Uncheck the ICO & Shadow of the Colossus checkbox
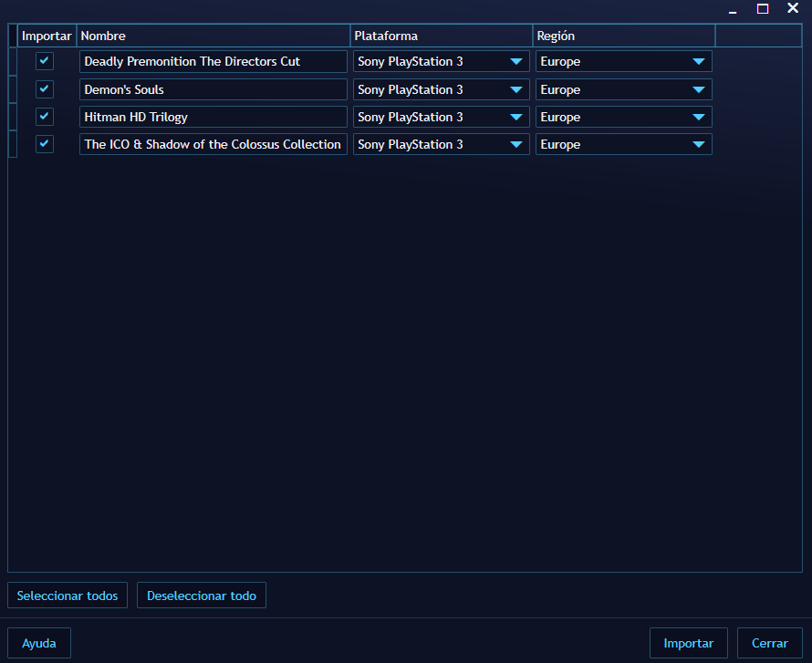 tap(44, 144)
